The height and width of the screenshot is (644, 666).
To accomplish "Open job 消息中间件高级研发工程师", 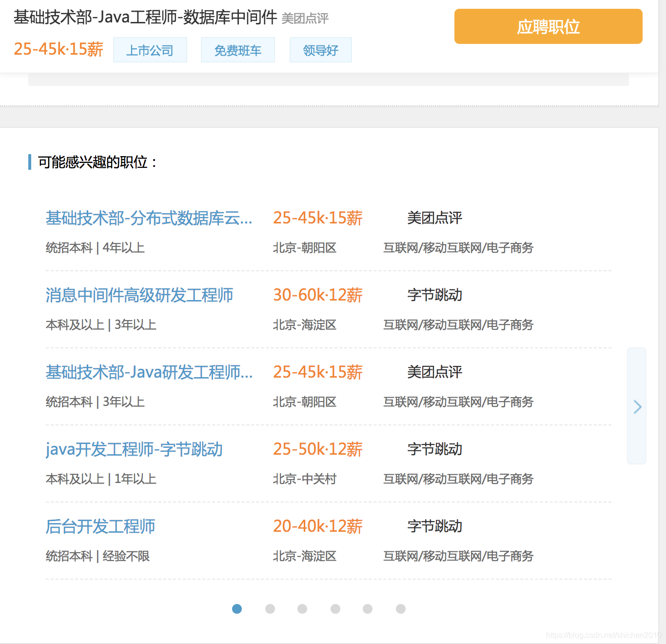I will click(139, 295).
